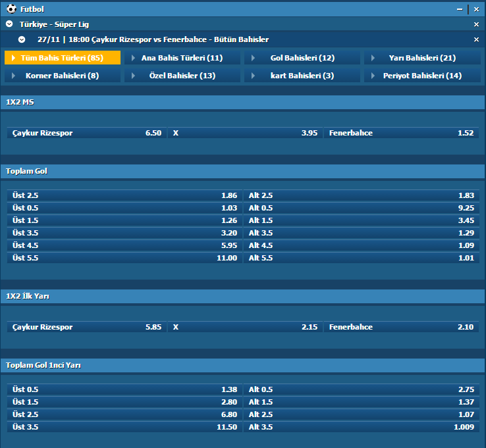Close the Türkiye - Süper Lig row
This screenshot has height=448, width=486.
(x=476, y=24)
